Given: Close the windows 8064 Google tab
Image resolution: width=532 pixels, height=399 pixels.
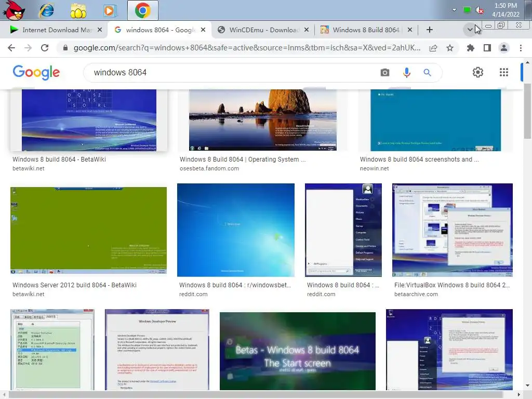Looking at the screenshot, I should click(203, 30).
